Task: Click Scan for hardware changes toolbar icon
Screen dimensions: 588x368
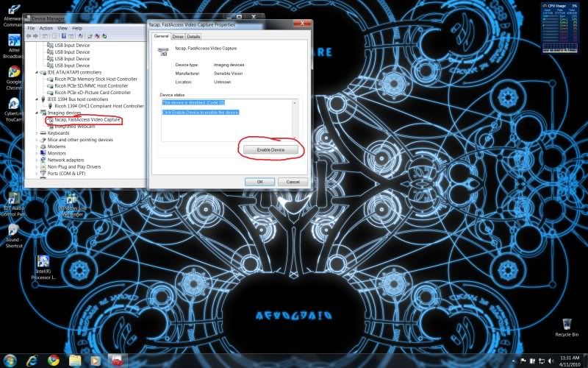Action: 80,36
